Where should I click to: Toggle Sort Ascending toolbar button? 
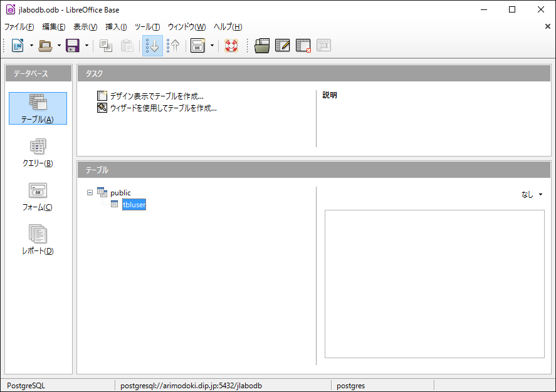point(152,46)
